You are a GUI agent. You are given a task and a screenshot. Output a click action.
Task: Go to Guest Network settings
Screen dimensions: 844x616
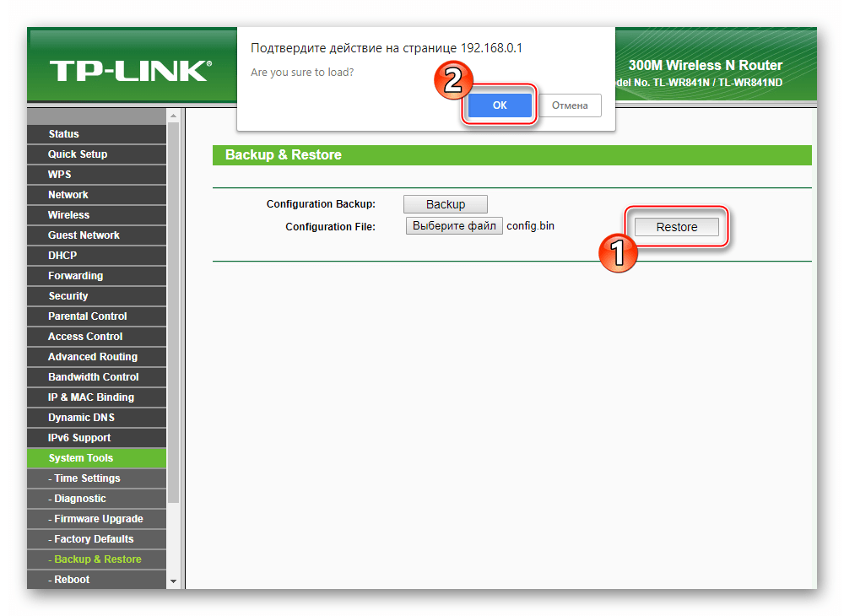coord(96,235)
